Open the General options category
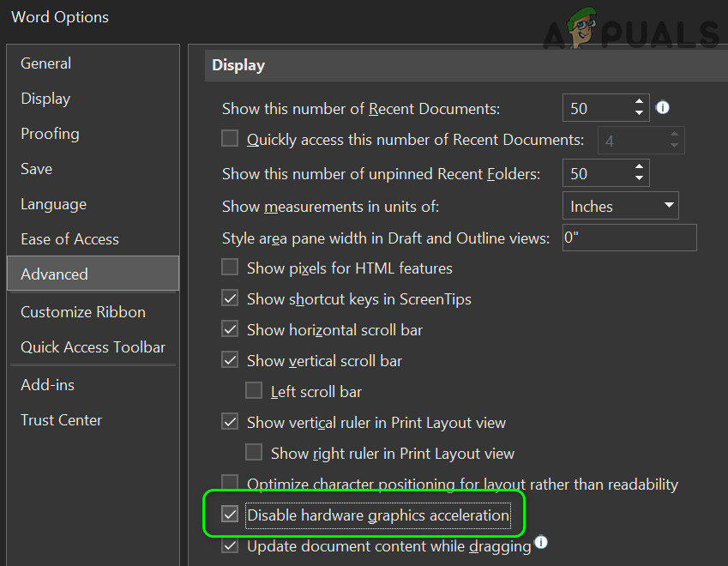Viewport: 728px width, 566px height. (x=93, y=63)
